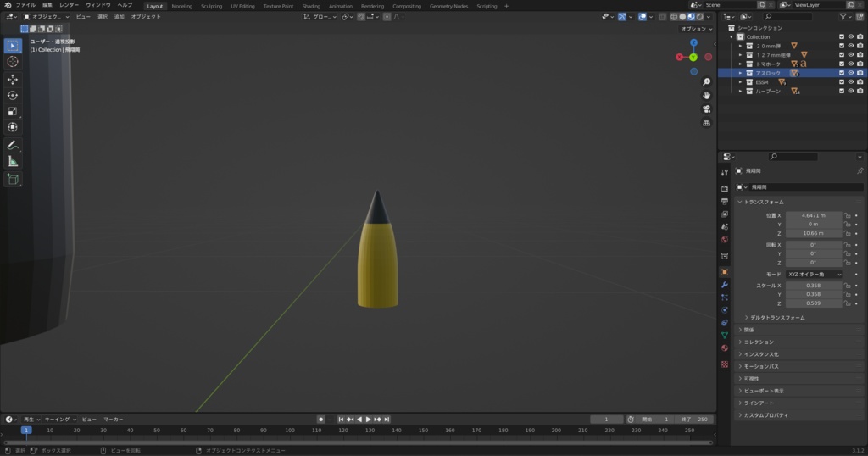Open the Physics properties tab
Viewport: 868px width, 456px height.
coord(725,310)
